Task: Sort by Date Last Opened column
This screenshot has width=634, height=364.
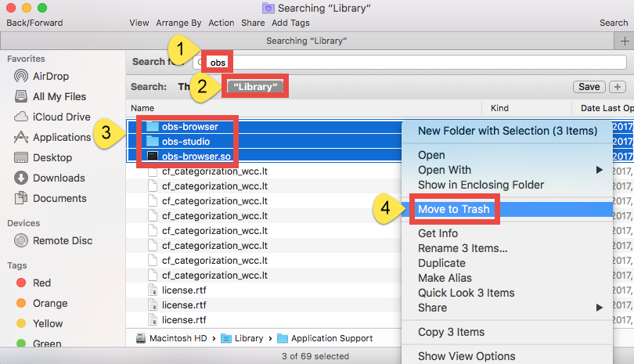Action: pyautogui.click(x=603, y=108)
